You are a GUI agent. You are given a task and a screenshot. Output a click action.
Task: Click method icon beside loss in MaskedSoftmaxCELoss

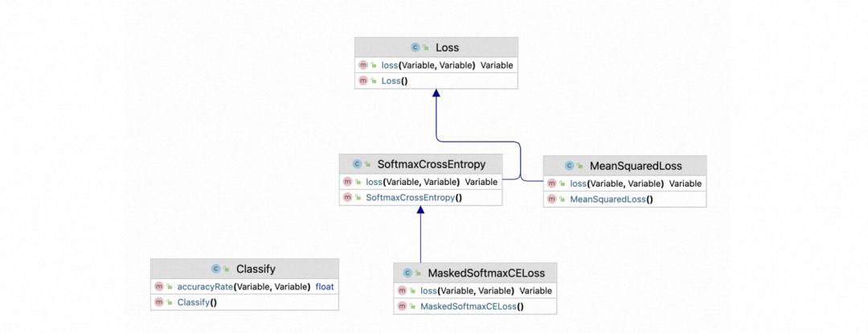point(403,290)
